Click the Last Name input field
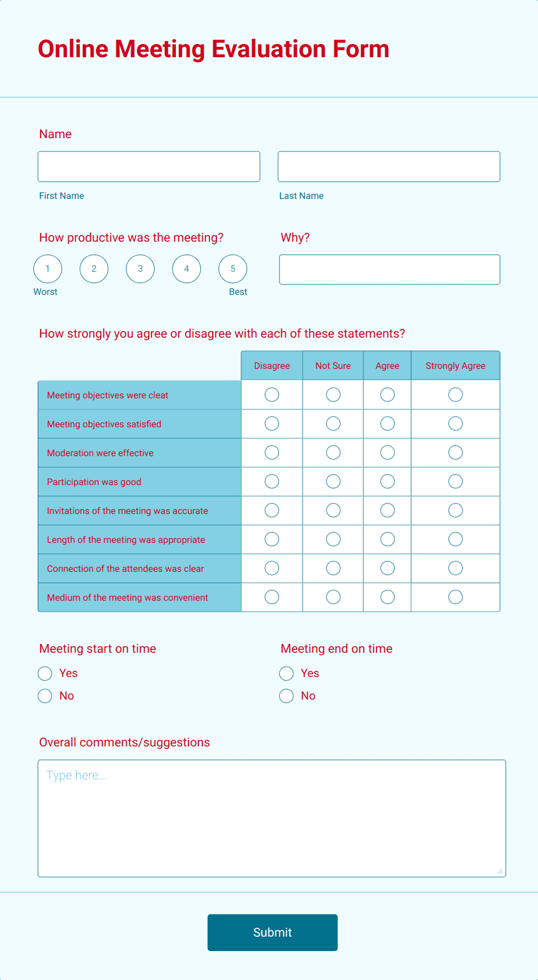This screenshot has height=980, width=538. [x=388, y=166]
